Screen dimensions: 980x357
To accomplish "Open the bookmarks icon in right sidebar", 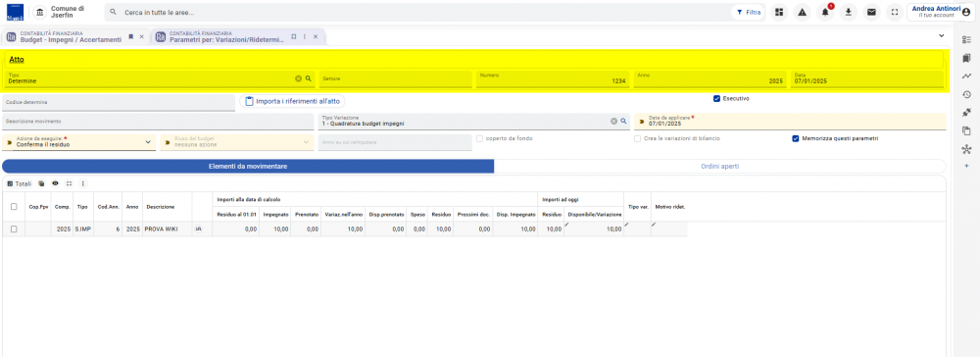I will point(966,58).
